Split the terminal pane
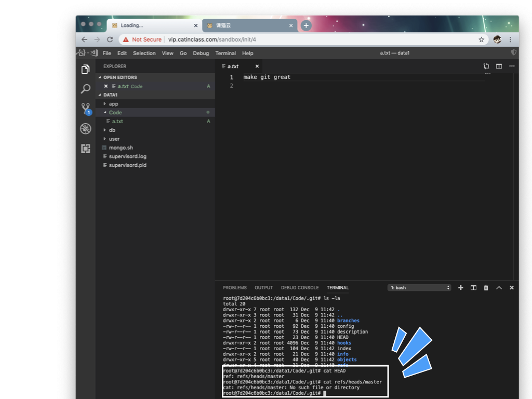Viewport: 532px width, 399px height. pos(473,288)
